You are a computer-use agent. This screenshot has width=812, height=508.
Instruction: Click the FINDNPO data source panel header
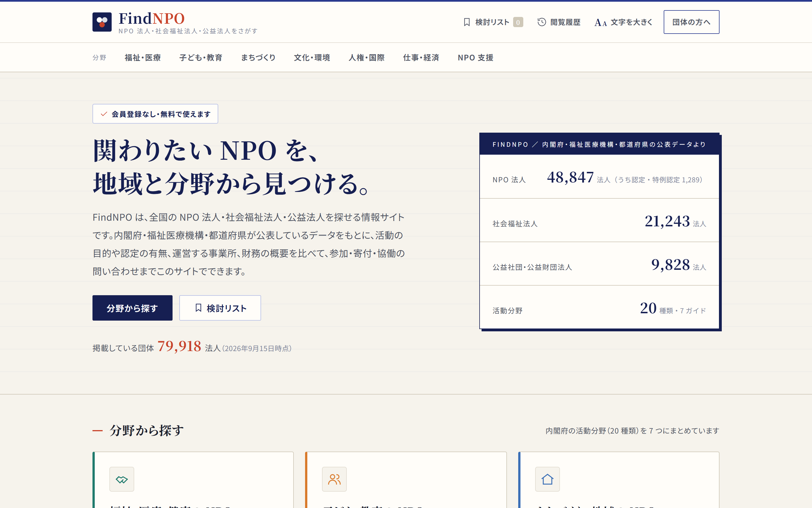(599, 144)
